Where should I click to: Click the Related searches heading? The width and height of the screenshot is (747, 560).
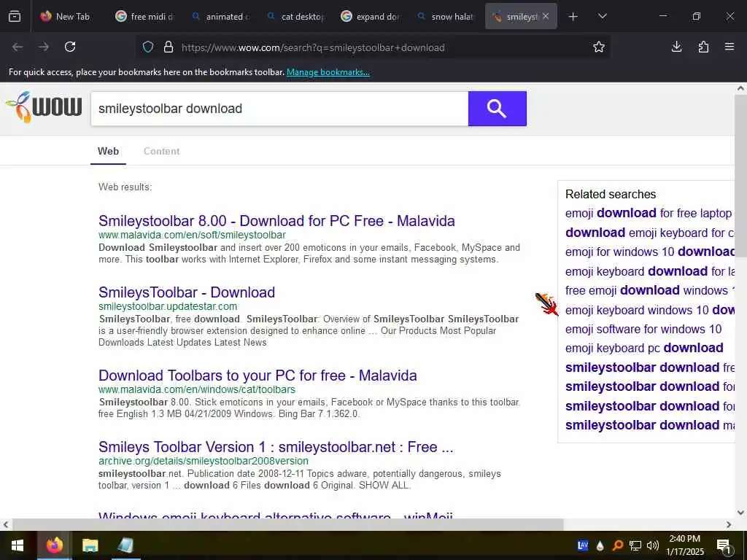click(x=611, y=194)
